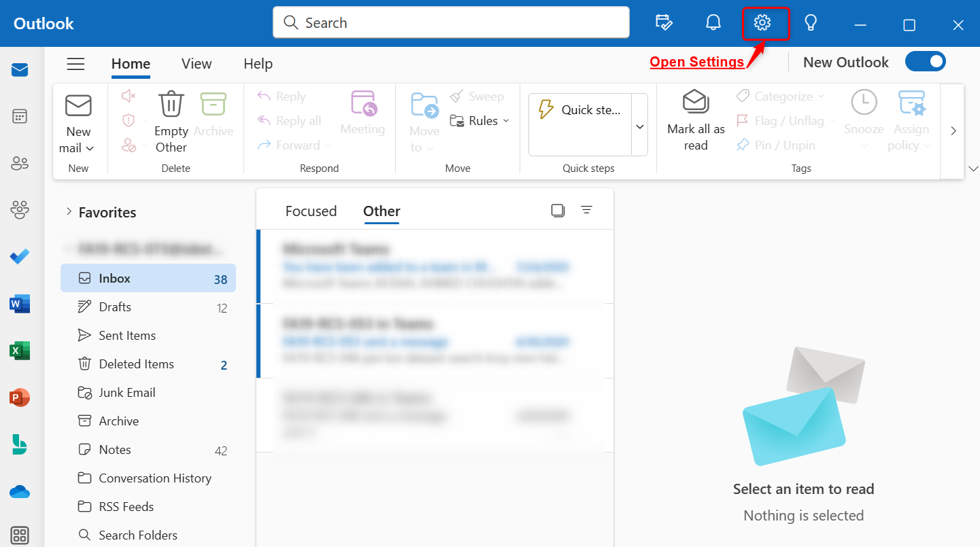Open the Conversation History folder

click(148, 478)
